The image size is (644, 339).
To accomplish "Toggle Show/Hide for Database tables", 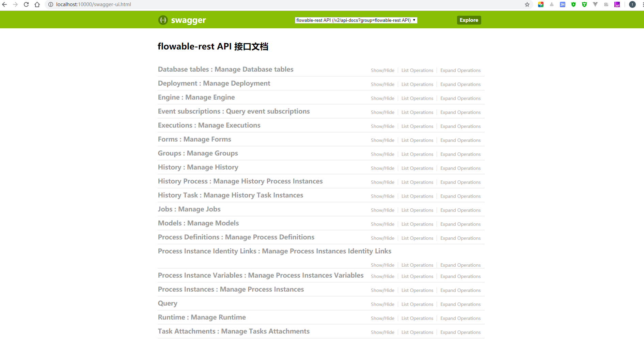I will point(382,70).
